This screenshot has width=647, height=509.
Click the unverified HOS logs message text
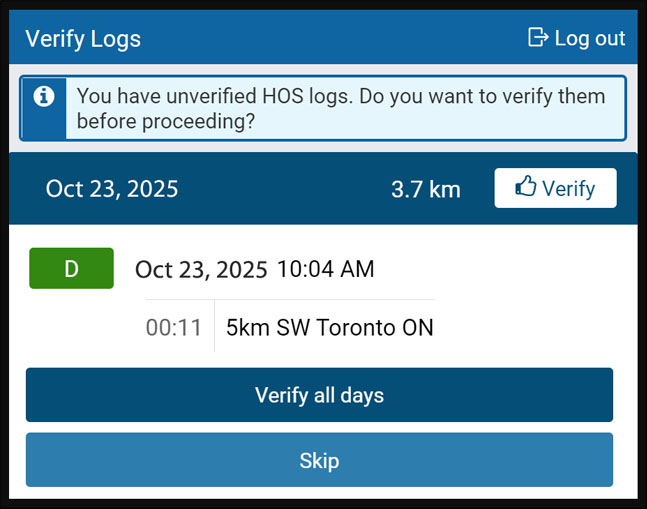(340, 97)
